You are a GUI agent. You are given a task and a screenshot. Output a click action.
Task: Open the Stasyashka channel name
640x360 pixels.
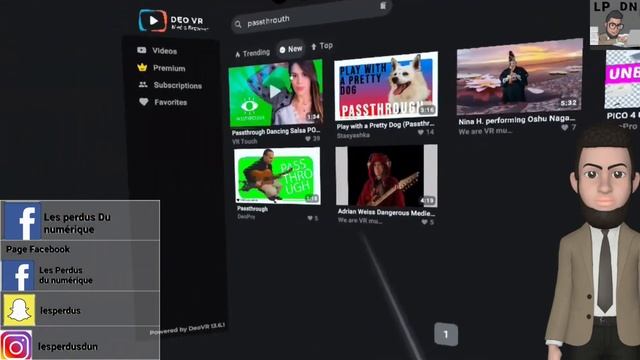pyautogui.click(x=353, y=135)
